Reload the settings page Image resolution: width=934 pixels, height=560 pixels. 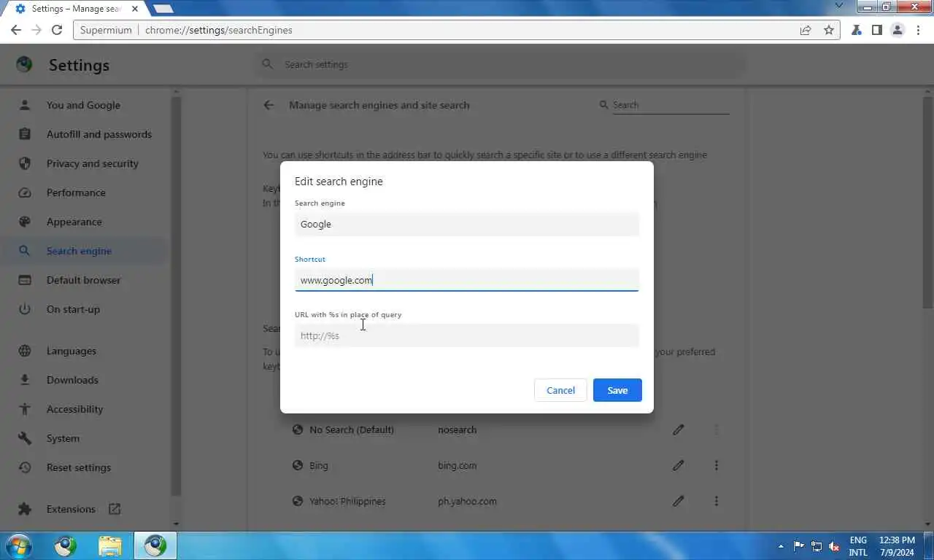[57, 30]
